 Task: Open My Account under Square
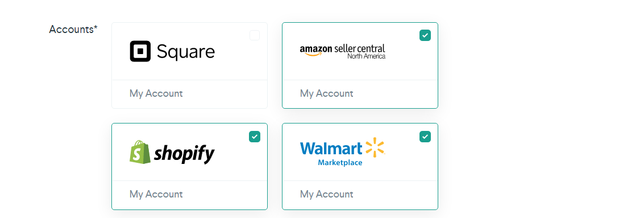point(156,93)
